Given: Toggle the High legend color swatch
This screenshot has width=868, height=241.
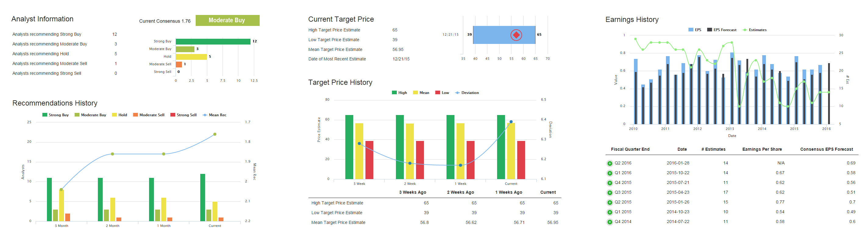Looking at the screenshot, I should [x=394, y=93].
